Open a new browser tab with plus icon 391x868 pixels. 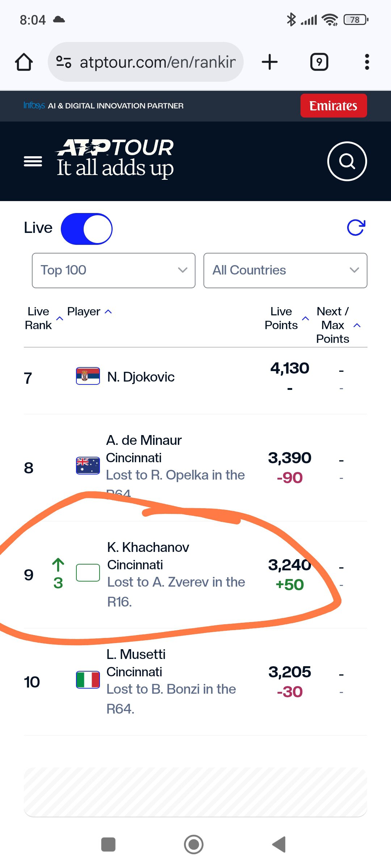pyautogui.click(x=270, y=62)
